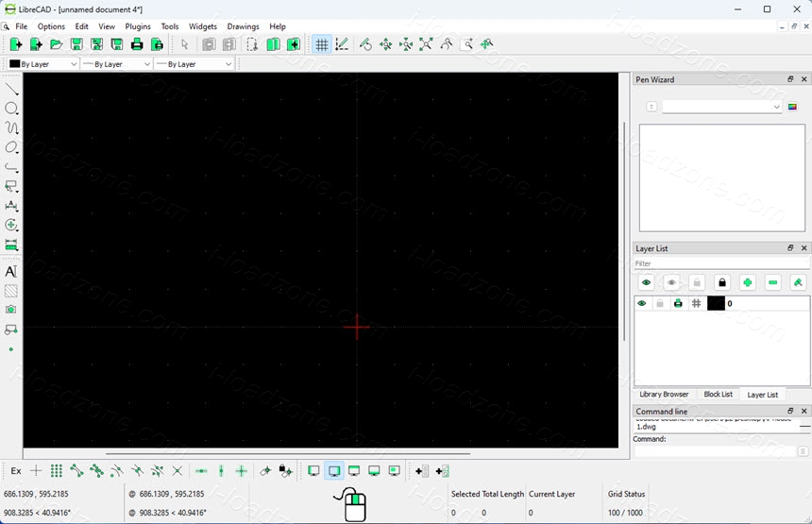Open the Curve tools in left toolbar
This screenshot has width=812, height=524.
11,127
